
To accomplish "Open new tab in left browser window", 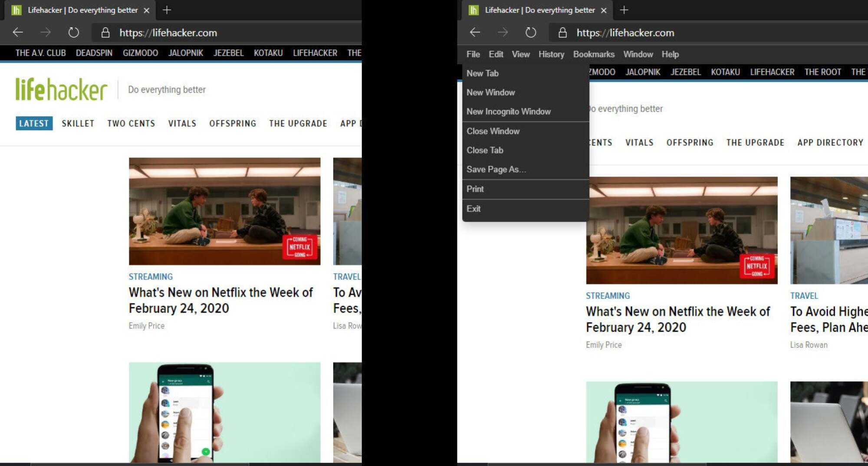I will [x=167, y=10].
